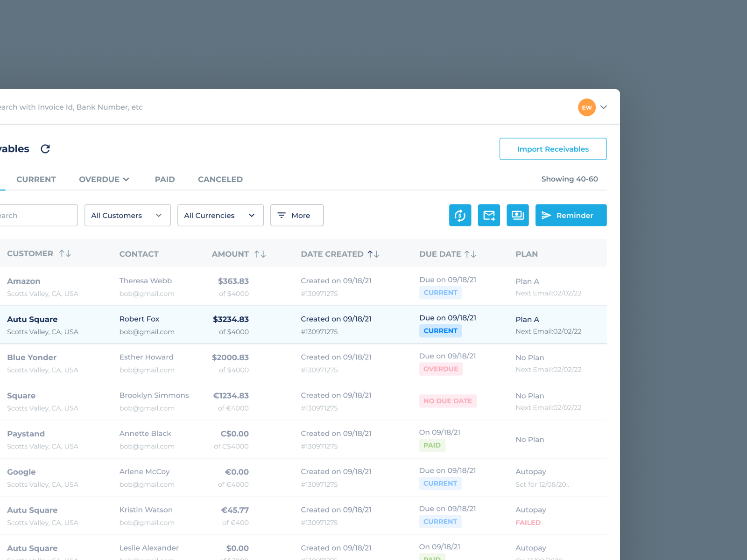
Task: Open the More filters button
Action: (x=297, y=215)
